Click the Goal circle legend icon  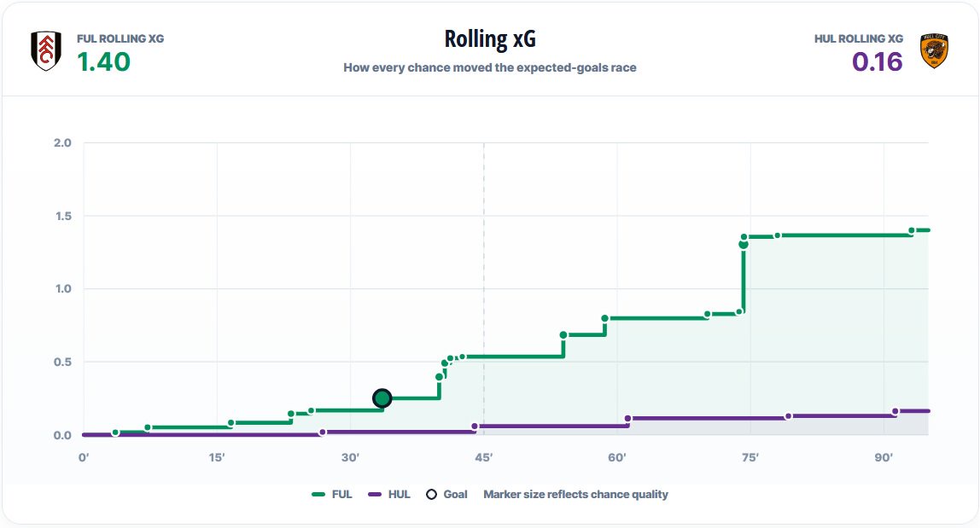pos(431,494)
